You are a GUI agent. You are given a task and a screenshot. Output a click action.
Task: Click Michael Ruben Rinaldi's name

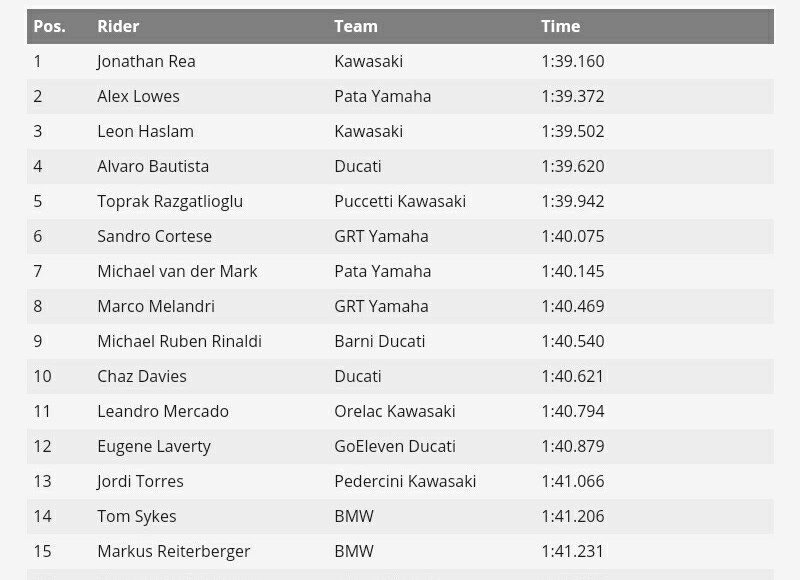coord(179,341)
